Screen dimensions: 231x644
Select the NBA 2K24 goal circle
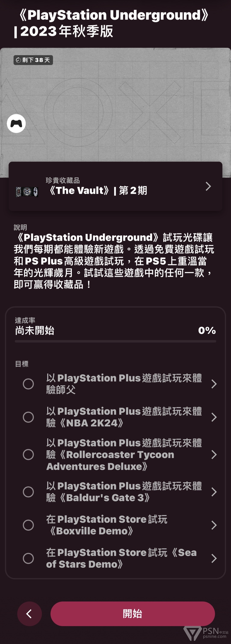click(28, 417)
